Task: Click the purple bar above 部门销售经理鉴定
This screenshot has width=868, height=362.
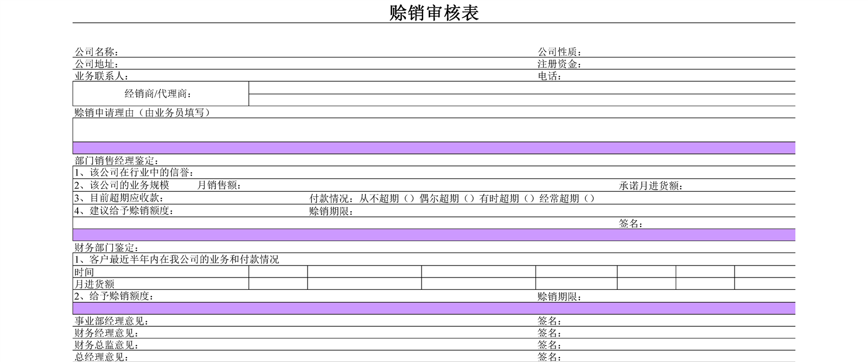Action: click(x=434, y=148)
